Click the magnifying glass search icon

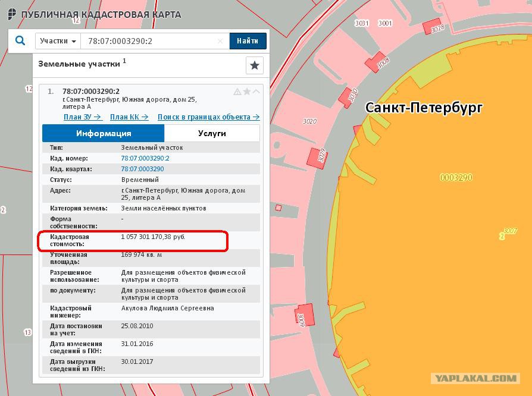[x=20, y=40]
